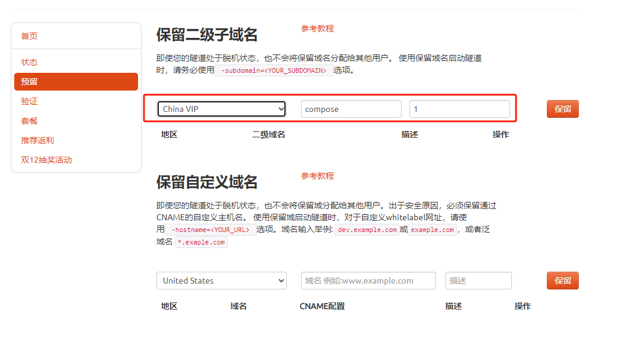Open the 验证 sidebar page
Viewport: 644px width, 338px height.
[x=29, y=101]
